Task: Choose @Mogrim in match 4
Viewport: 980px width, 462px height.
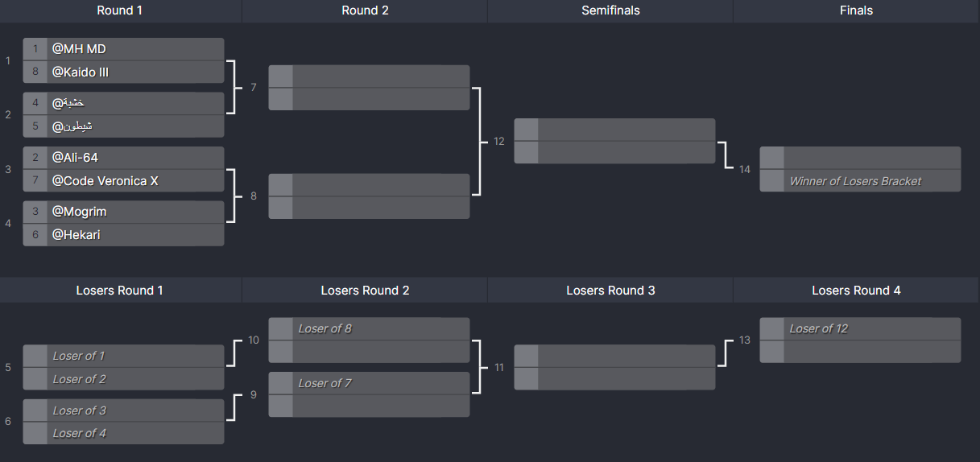Action: click(x=123, y=212)
